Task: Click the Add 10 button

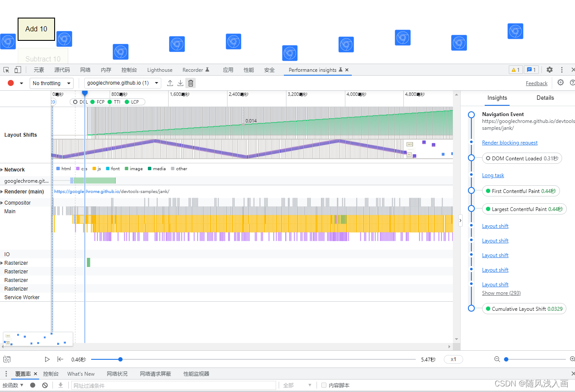Action: [36, 29]
